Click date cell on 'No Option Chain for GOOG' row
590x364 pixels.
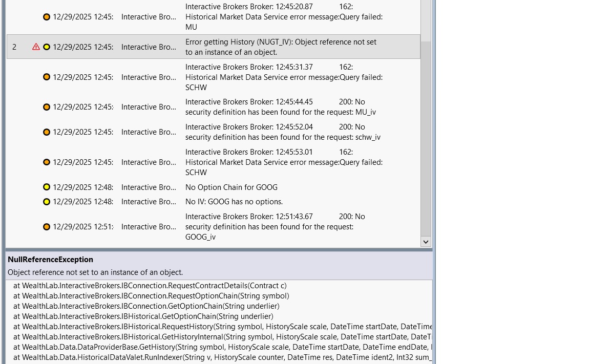[83, 187]
